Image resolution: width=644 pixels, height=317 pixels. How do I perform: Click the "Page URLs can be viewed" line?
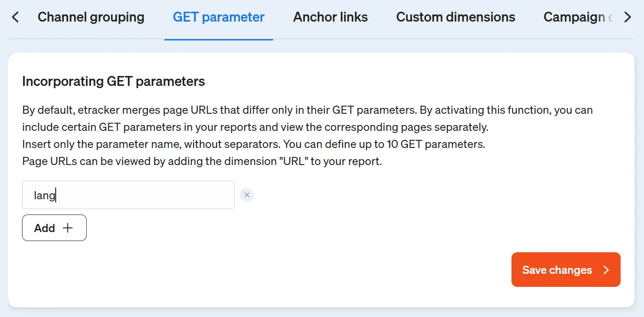click(90, 162)
